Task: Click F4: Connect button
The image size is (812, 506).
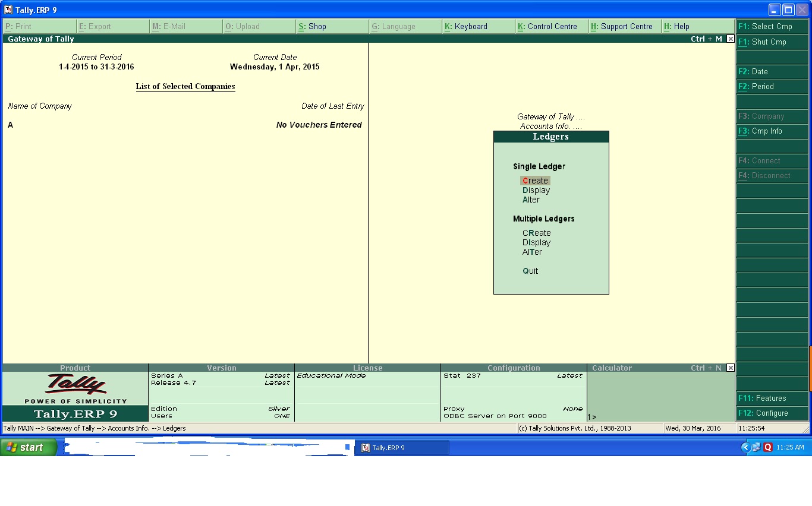Action: tap(772, 160)
